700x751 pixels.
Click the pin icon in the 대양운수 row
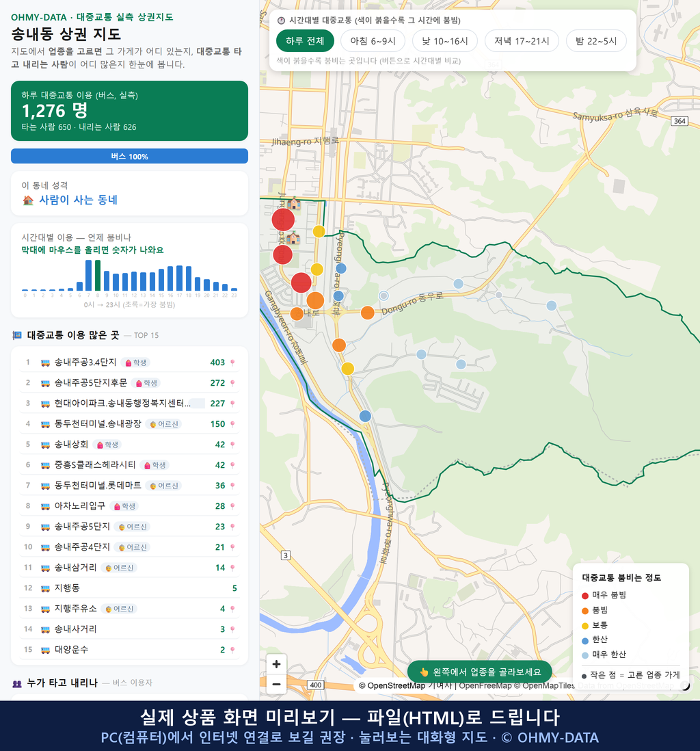232,650
